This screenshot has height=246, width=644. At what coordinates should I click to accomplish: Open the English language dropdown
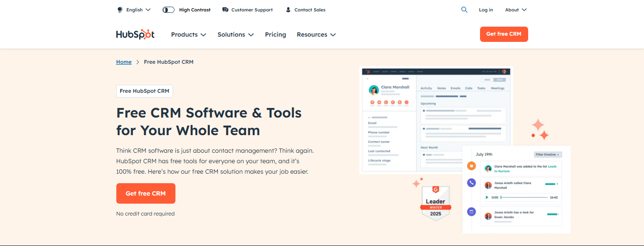click(x=138, y=10)
